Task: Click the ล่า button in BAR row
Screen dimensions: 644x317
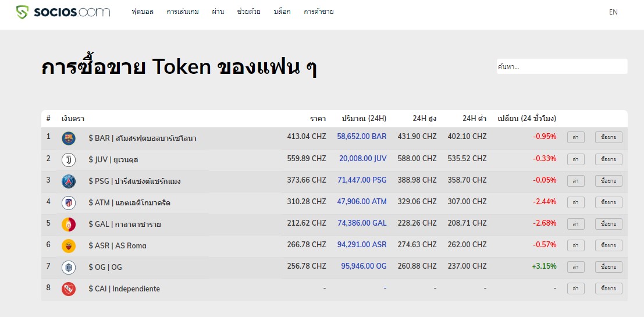Action: pos(576,137)
